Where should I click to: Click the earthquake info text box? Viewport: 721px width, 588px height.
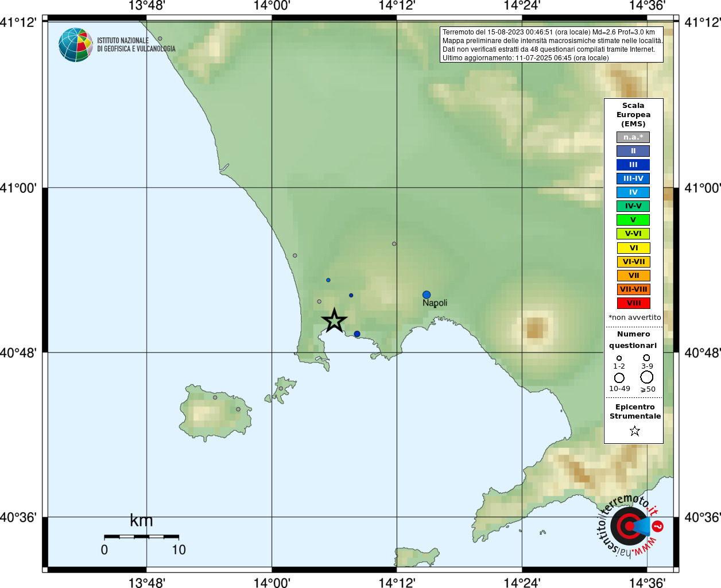pos(552,45)
